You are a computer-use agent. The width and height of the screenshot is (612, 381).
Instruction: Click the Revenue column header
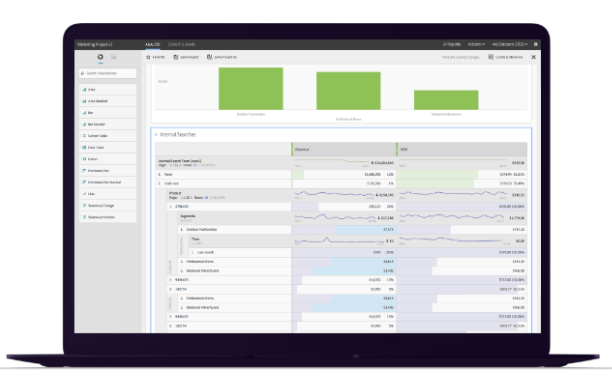(344, 149)
